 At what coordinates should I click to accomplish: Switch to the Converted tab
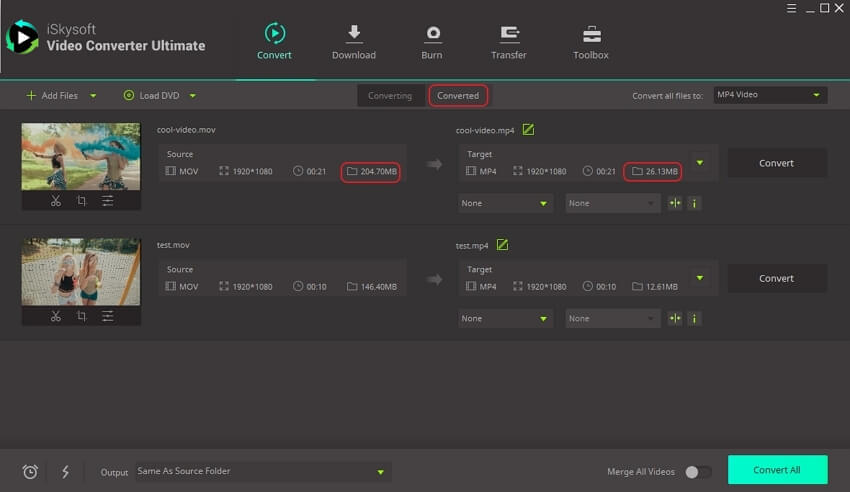coord(458,95)
